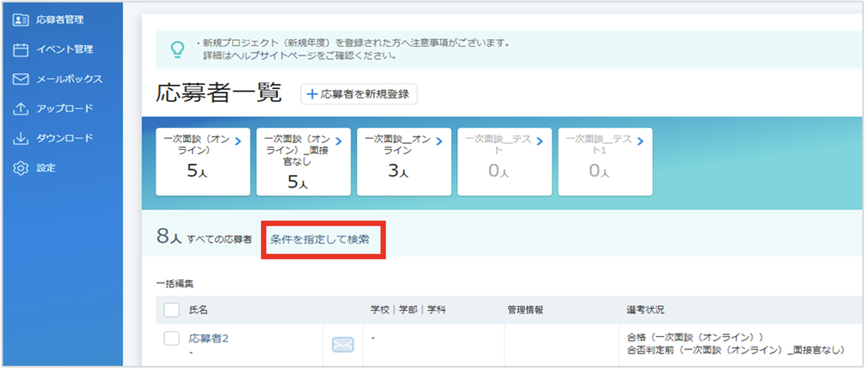The width and height of the screenshot is (868, 370).
Task: Click the 応募者を新規登録 button
Action: 359,94
